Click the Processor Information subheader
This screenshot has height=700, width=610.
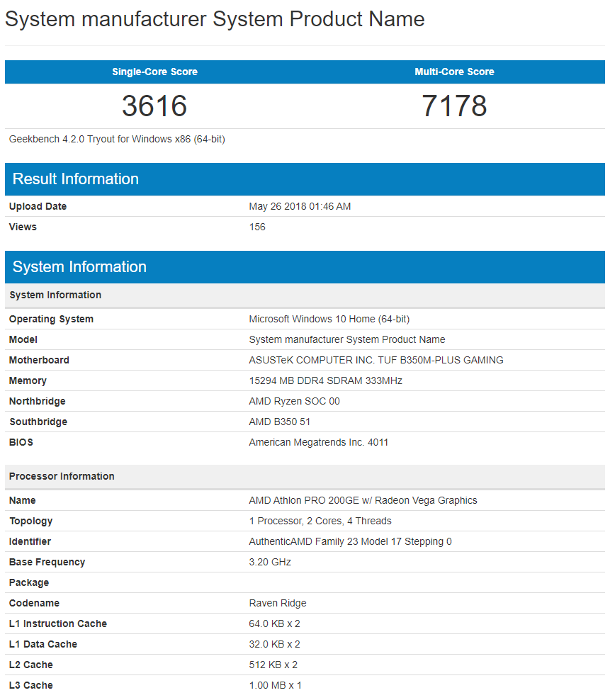pyautogui.click(x=305, y=476)
